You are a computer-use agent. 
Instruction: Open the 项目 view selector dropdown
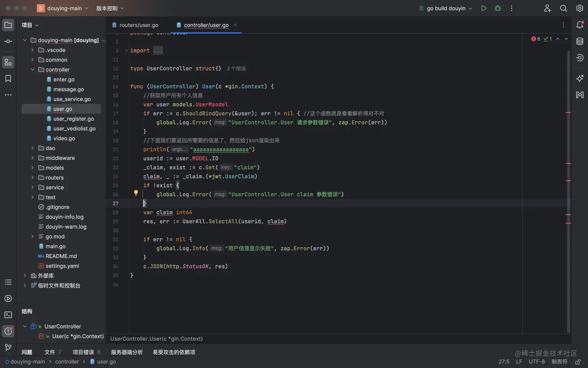click(30, 25)
